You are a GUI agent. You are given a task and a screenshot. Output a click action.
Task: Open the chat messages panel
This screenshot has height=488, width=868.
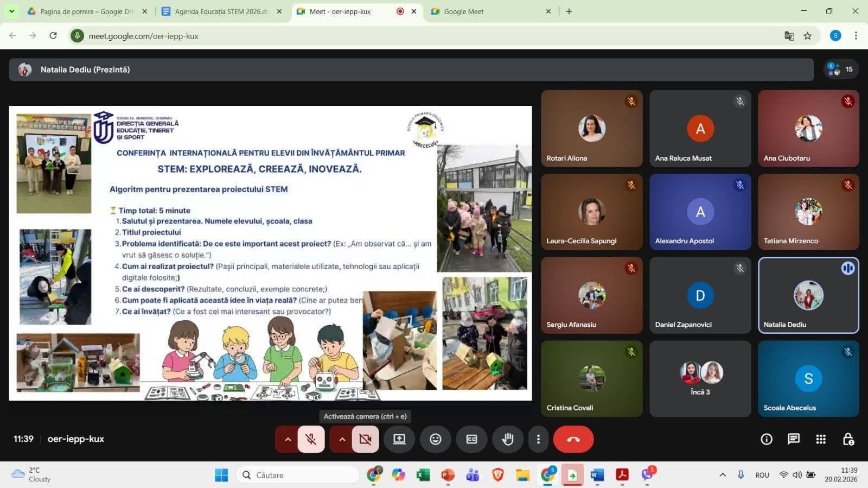793,439
